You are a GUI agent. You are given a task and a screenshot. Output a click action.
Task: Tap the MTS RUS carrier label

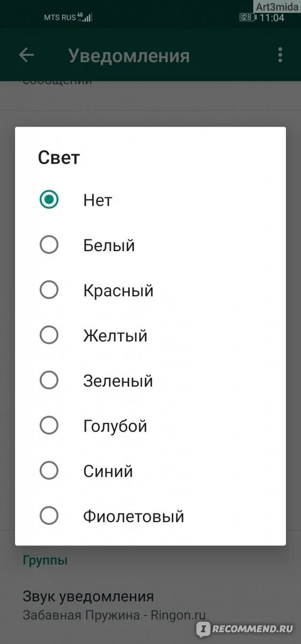coord(60,18)
